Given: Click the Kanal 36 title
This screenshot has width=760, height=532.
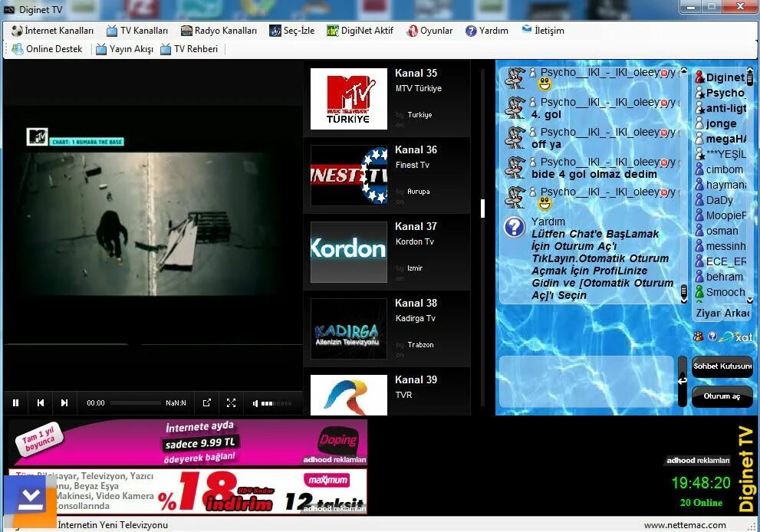Looking at the screenshot, I should (416, 149).
